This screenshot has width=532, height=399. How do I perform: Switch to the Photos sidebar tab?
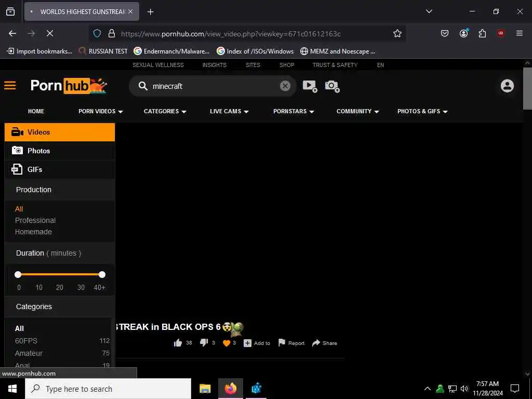[60, 151]
